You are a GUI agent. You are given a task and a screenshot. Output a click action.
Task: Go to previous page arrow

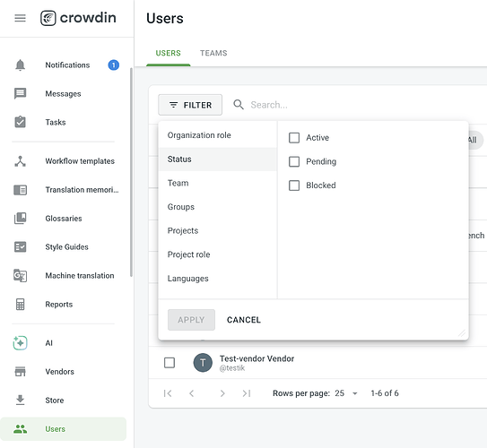192,393
